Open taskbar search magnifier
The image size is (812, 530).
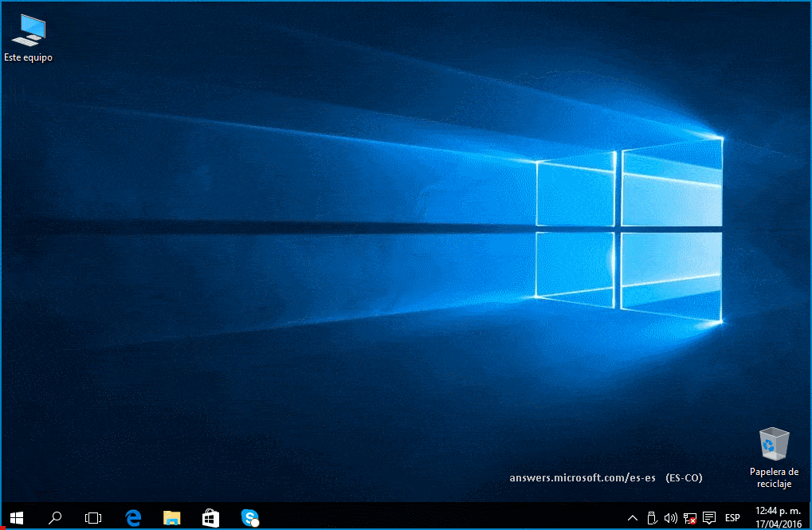click(x=55, y=517)
